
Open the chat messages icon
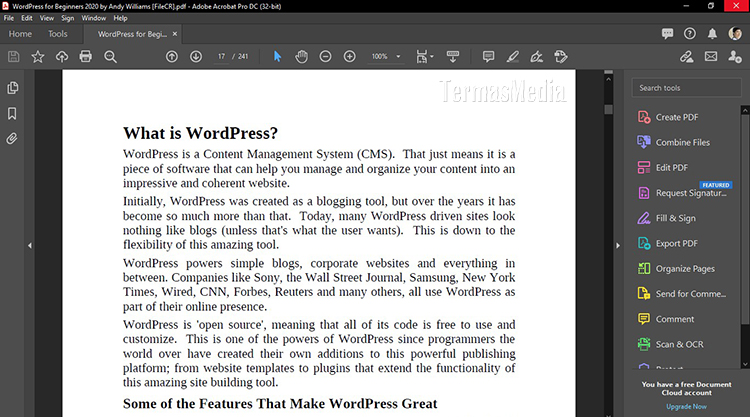tap(667, 33)
